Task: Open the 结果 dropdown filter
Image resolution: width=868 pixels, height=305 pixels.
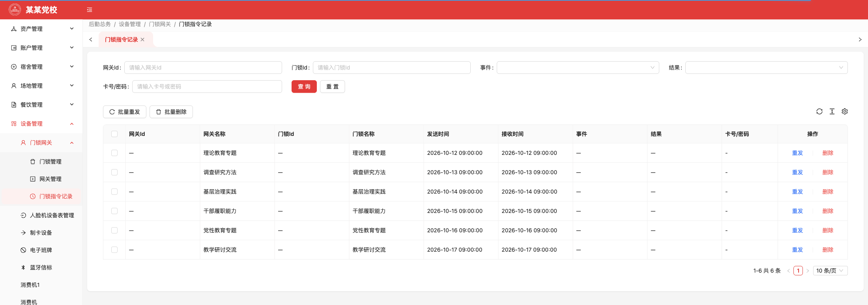Action: pos(767,68)
